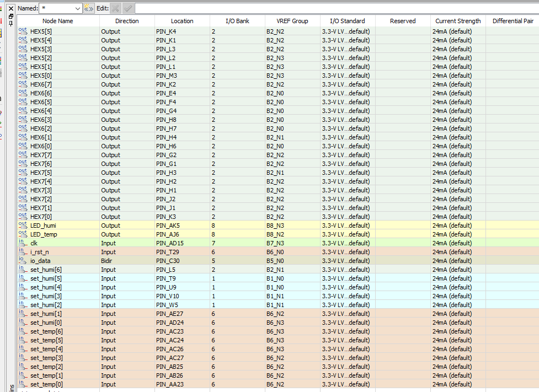Sort by the I/O Bank column header
The height and width of the screenshot is (392, 539).
pos(238,21)
